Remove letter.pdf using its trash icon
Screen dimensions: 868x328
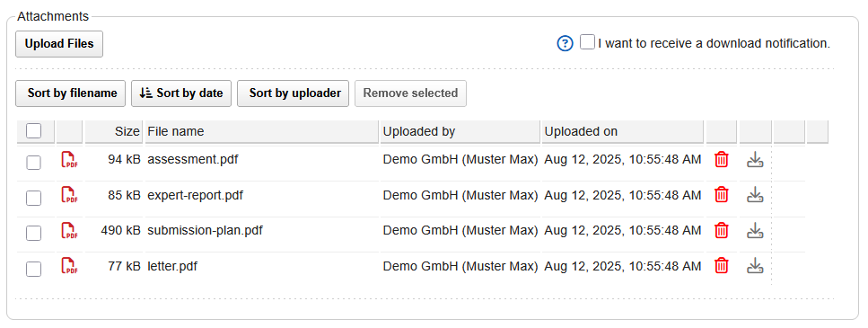(x=722, y=266)
